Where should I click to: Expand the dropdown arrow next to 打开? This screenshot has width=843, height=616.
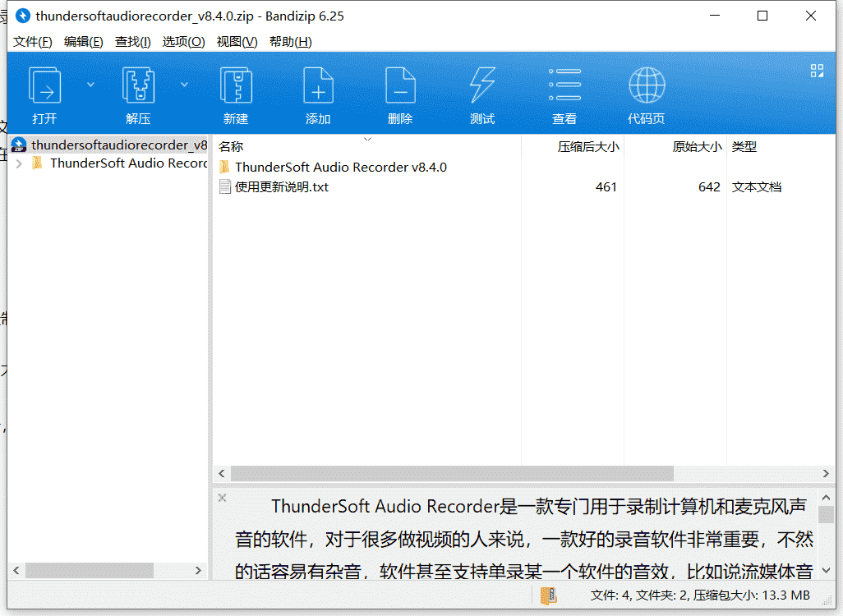click(91, 85)
